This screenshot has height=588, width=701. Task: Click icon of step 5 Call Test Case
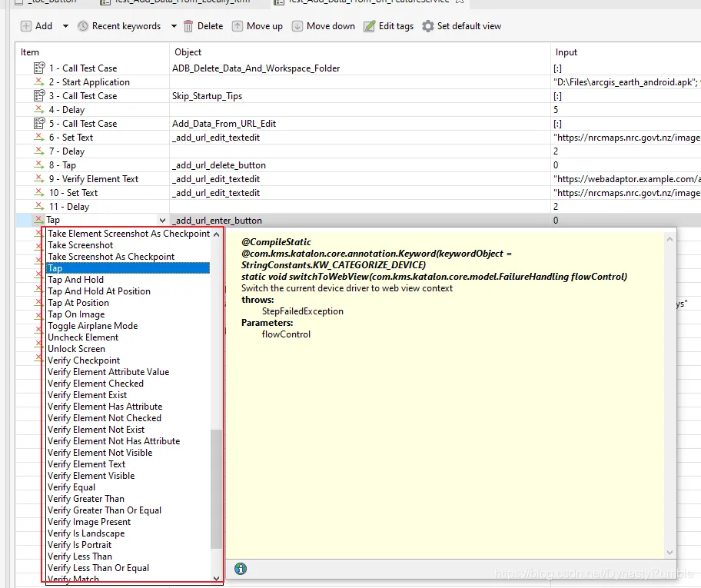click(x=39, y=124)
